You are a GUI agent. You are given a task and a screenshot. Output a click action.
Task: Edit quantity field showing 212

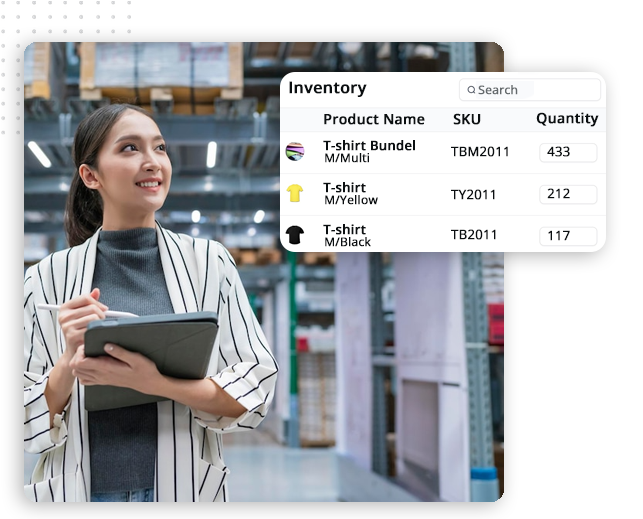(x=568, y=194)
